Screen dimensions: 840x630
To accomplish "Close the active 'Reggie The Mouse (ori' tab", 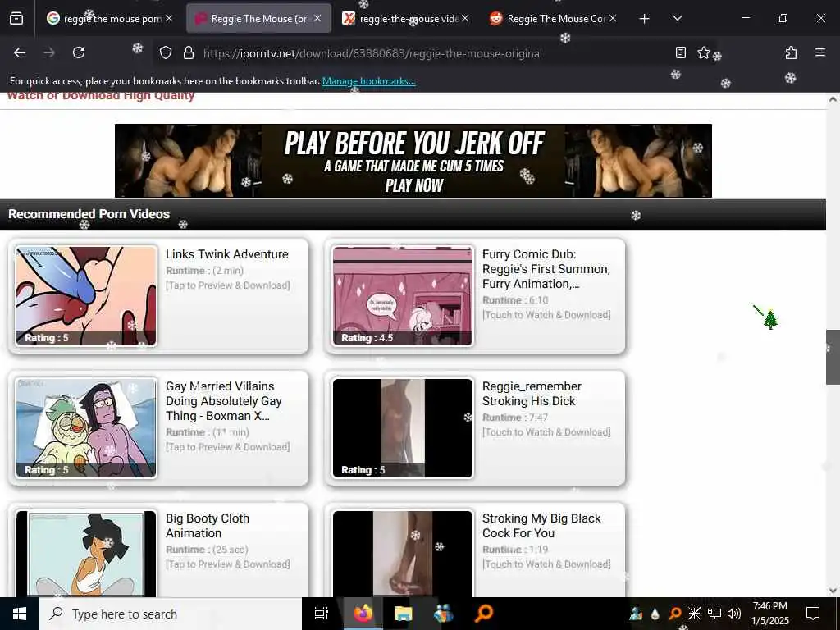I will click(x=317, y=18).
